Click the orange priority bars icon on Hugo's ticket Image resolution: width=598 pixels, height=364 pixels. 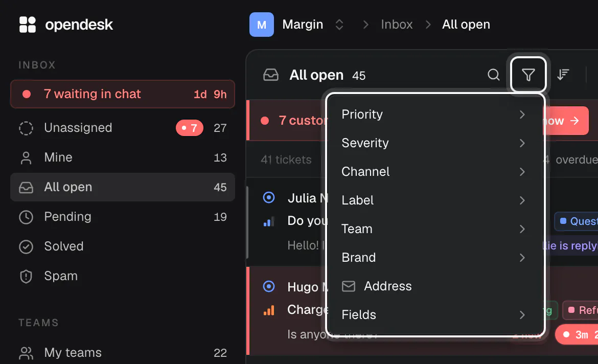click(269, 310)
